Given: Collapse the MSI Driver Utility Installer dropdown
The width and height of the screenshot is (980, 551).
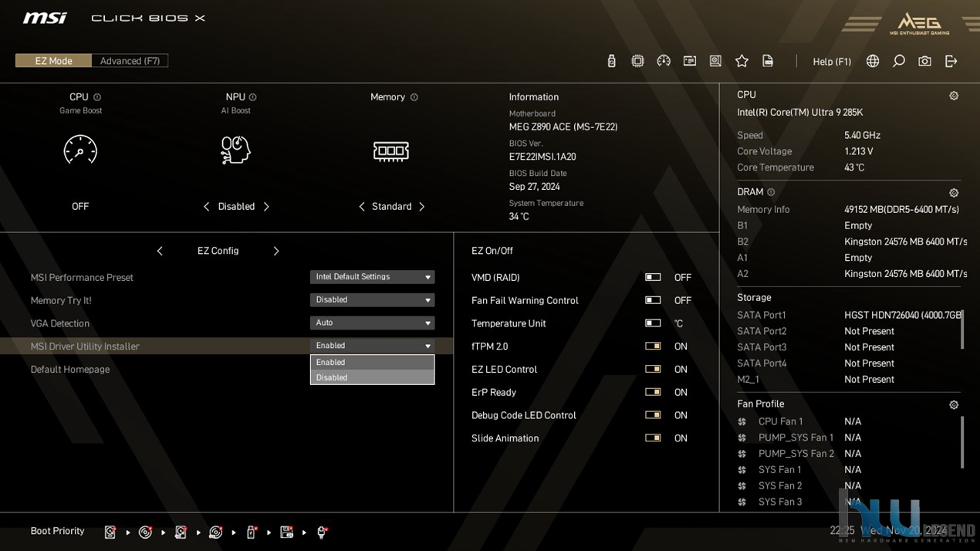Looking at the screenshot, I should tap(372, 346).
